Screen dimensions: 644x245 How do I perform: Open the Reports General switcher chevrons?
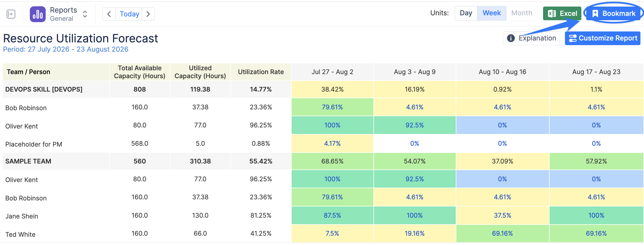point(85,14)
